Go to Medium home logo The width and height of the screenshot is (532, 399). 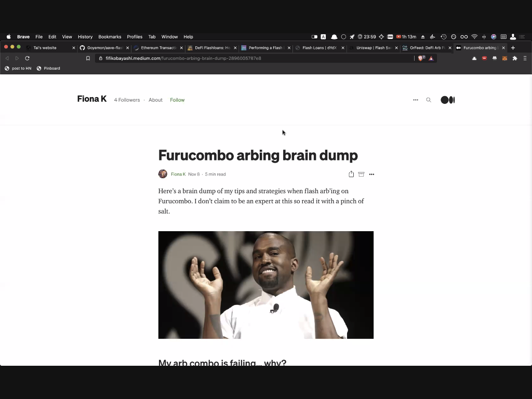[x=447, y=100]
